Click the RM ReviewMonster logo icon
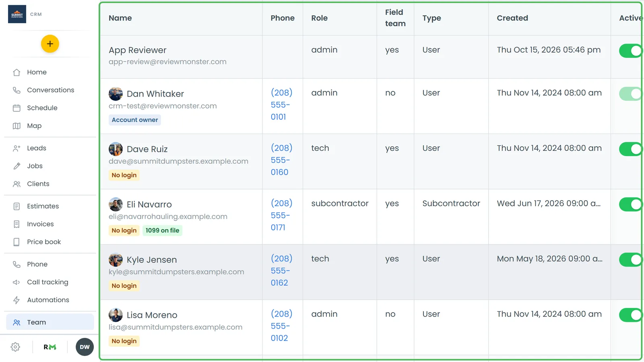This screenshot has height=362, width=644. pyautogui.click(x=50, y=347)
